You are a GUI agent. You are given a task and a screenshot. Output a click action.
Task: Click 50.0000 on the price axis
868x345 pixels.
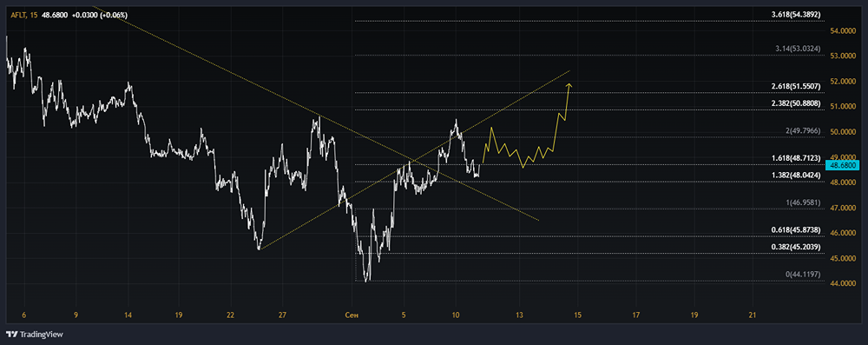tap(843, 132)
